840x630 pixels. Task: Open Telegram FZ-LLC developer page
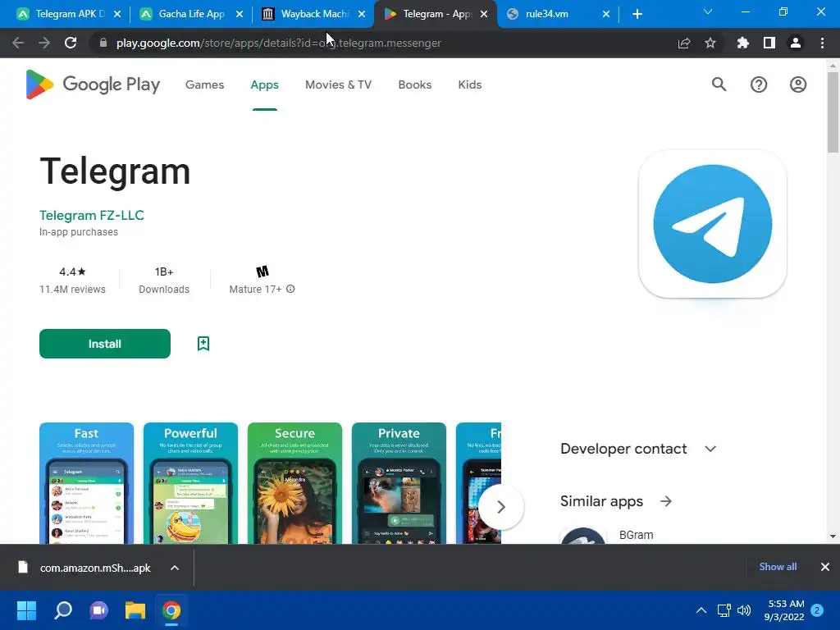click(92, 216)
